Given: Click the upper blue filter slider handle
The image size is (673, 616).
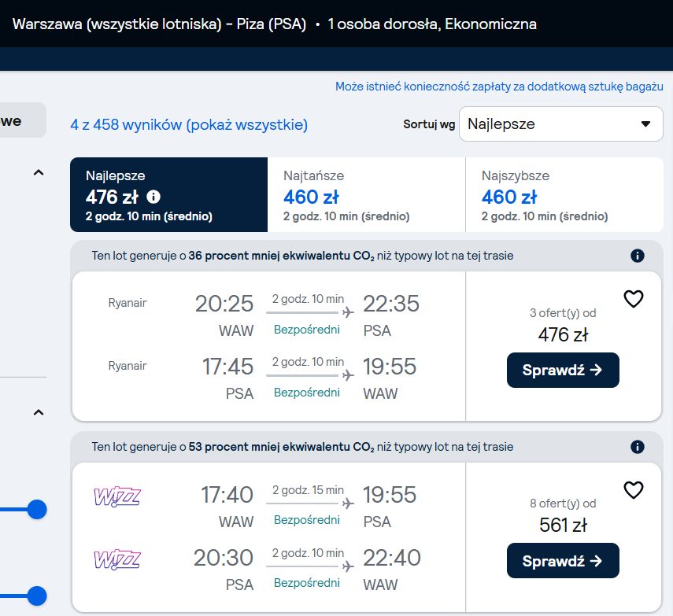Looking at the screenshot, I should (37, 510).
